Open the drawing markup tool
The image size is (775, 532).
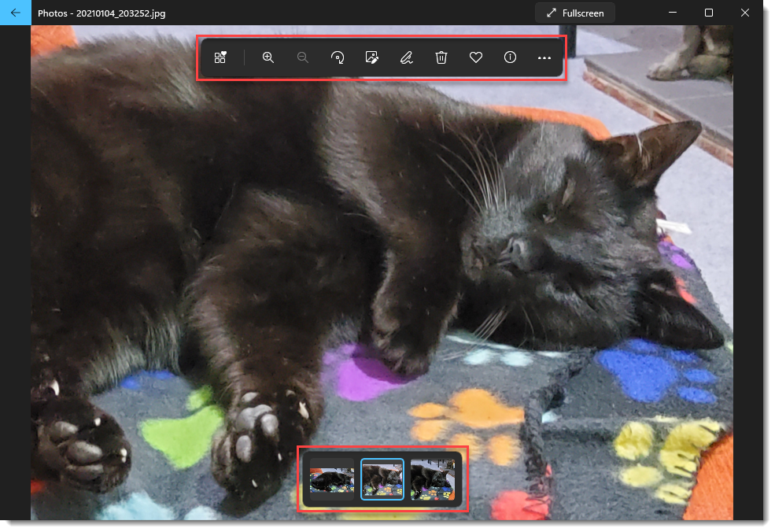point(406,57)
